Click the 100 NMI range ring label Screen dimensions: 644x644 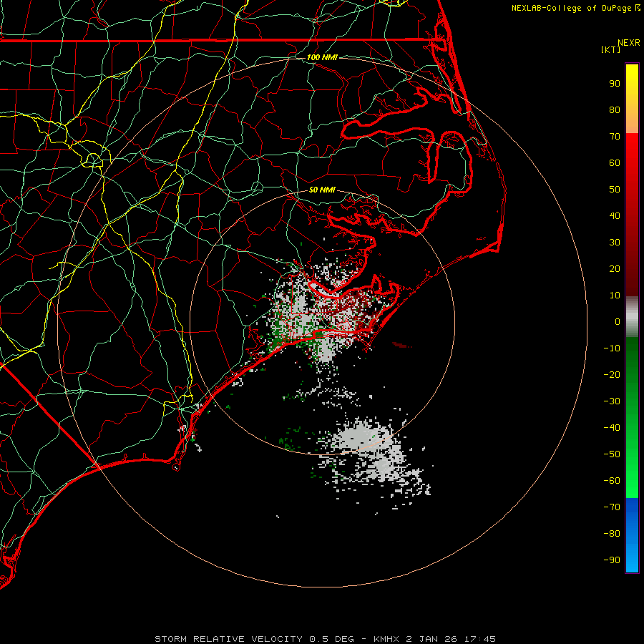[x=322, y=57]
